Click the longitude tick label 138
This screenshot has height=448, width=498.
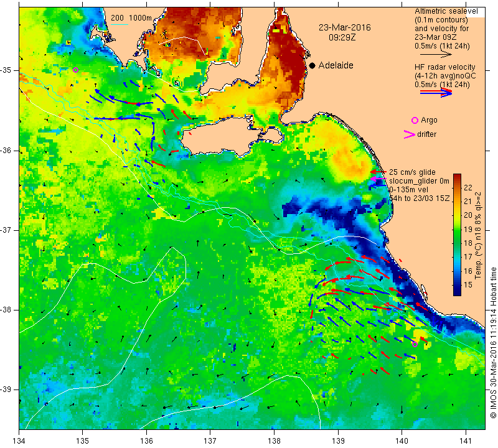point(274,441)
